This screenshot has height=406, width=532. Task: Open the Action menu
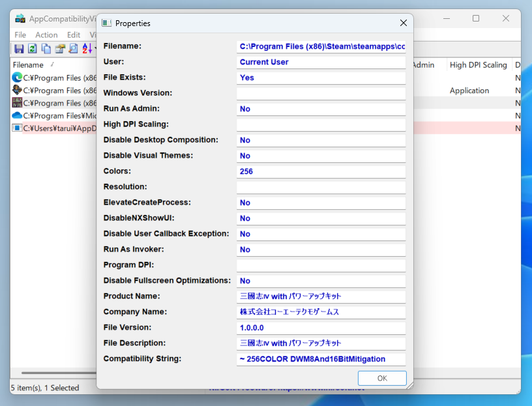(x=46, y=35)
